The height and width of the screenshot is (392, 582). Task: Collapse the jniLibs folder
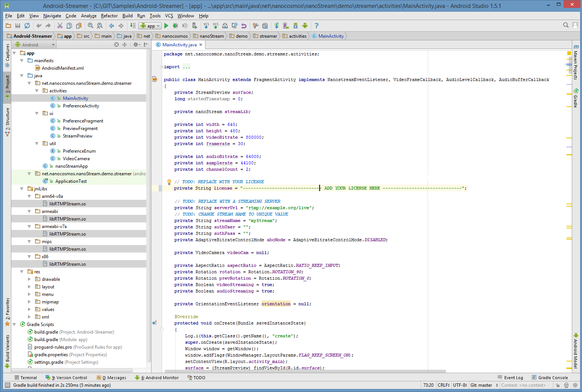tap(22, 188)
